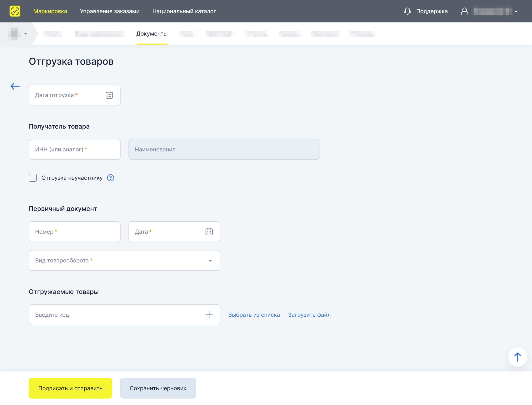
Task: Click the Дата отгрузки input field
Action: coord(74,95)
